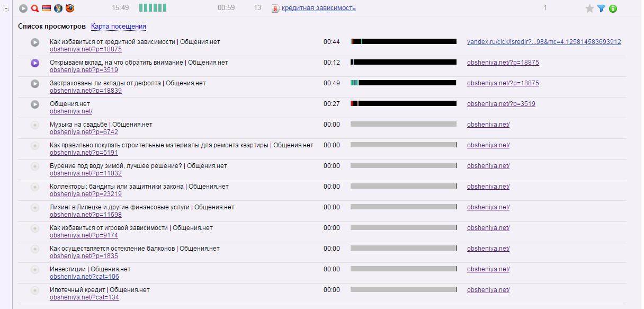Open the obsheniya.net/?p=11032 page link

click(86, 173)
